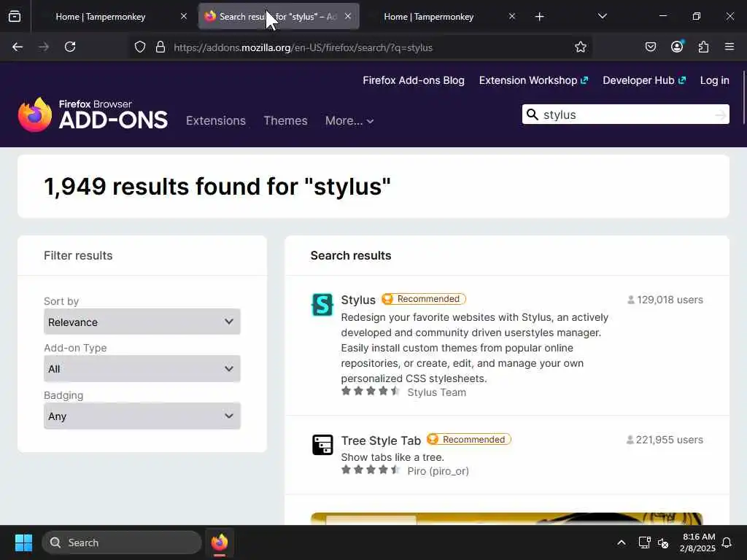Viewport: 747px width, 560px height.
Task: Submit search with the arrow button
Action: pyautogui.click(x=720, y=114)
